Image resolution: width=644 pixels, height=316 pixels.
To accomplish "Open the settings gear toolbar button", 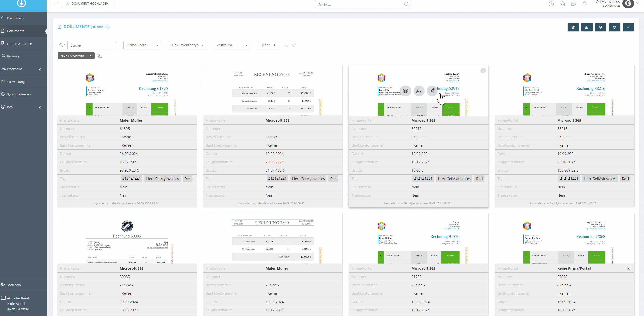I will pyautogui.click(x=600, y=27).
